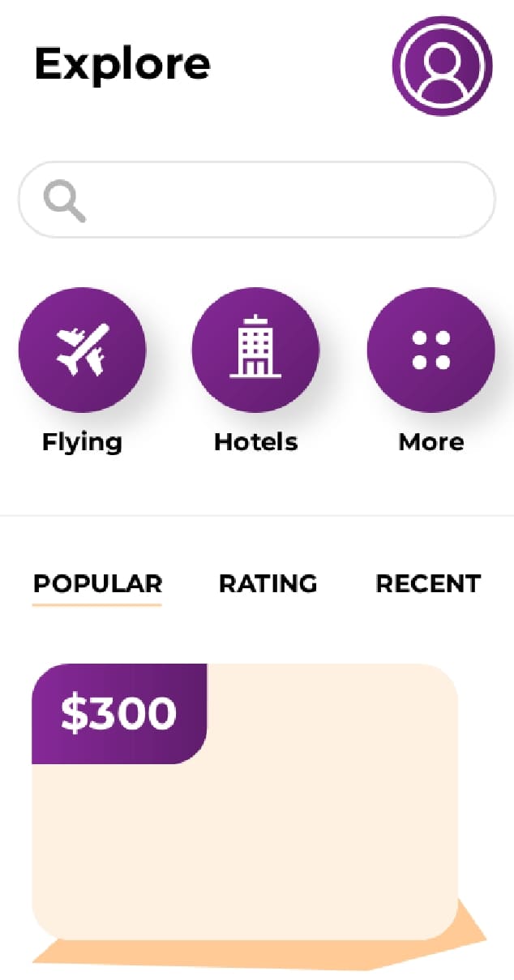Viewport: 514px width, 980px height.
Task: Select the Flying airplane icon
Action: click(x=82, y=350)
